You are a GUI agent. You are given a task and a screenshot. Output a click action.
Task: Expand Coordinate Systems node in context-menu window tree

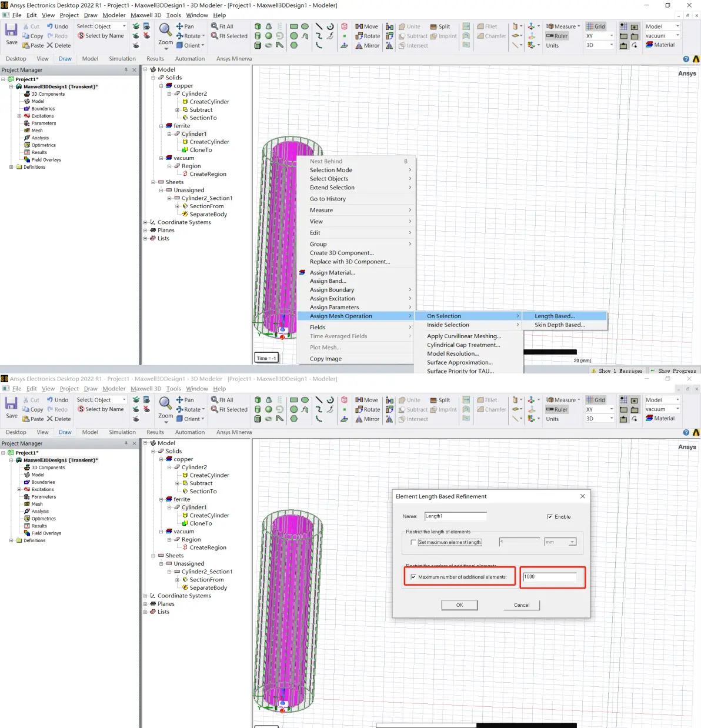click(x=145, y=222)
